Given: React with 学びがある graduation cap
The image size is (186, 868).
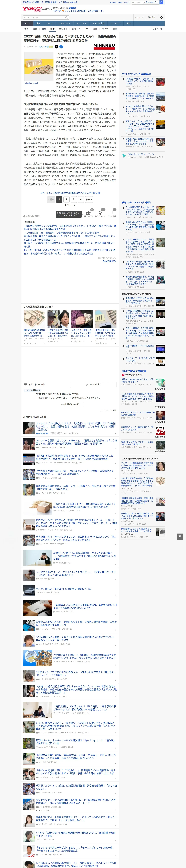Looking at the screenshot, I should click(x=89, y=213).
